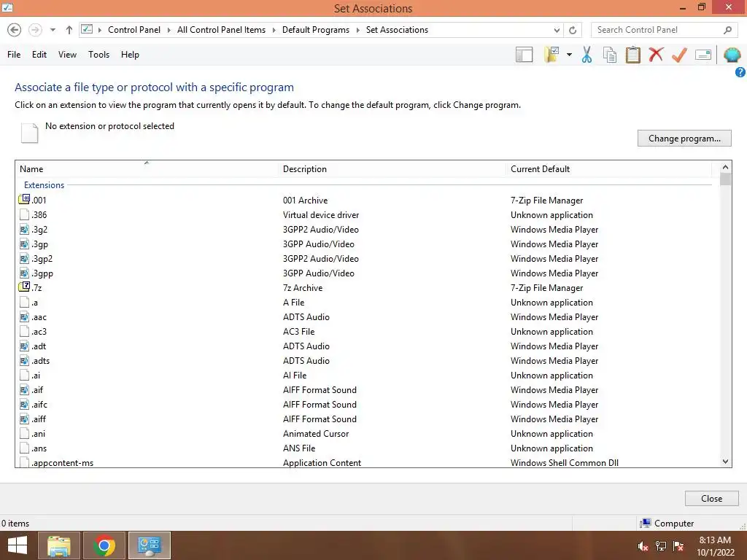Sort by the Description column header
The height and width of the screenshot is (560, 747).
click(x=392, y=169)
